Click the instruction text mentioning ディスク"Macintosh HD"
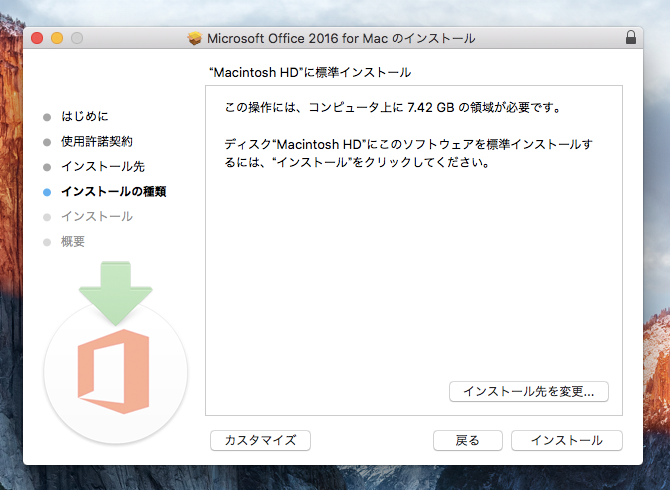 point(408,153)
